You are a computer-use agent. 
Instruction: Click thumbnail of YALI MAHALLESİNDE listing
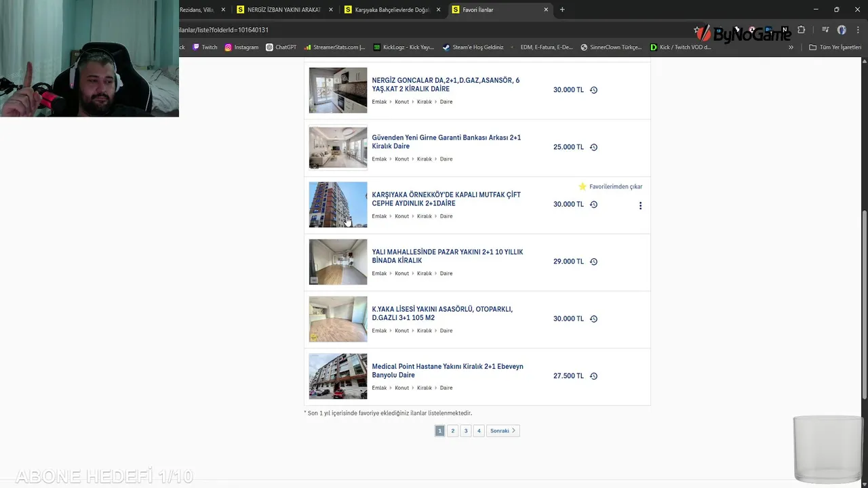[338, 262]
